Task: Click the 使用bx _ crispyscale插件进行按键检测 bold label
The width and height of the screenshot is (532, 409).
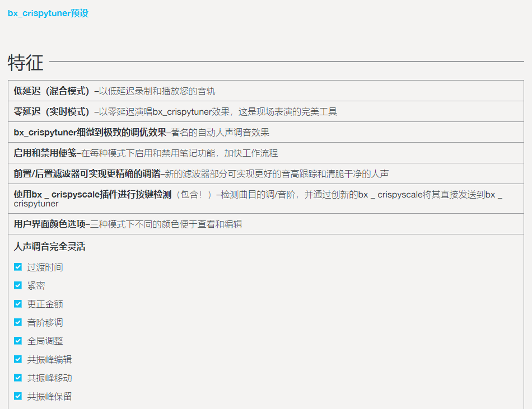Action: (92, 195)
